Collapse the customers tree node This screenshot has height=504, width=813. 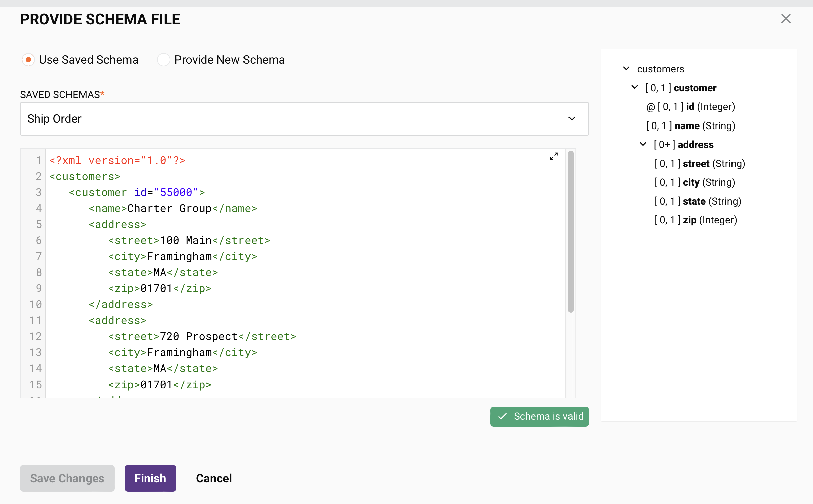pyautogui.click(x=626, y=68)
